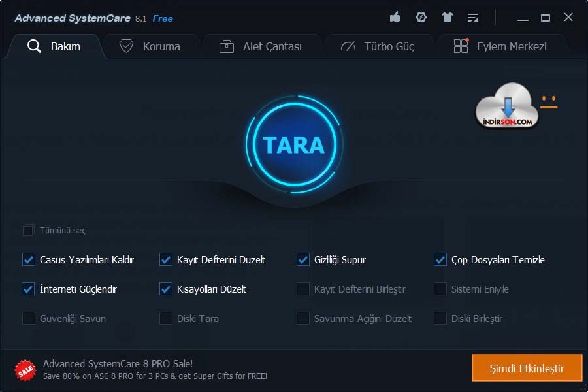This screenshot has width=588, height=392.
Task: Check the Sistemi Eniyile option
Action: pos(440,289)
